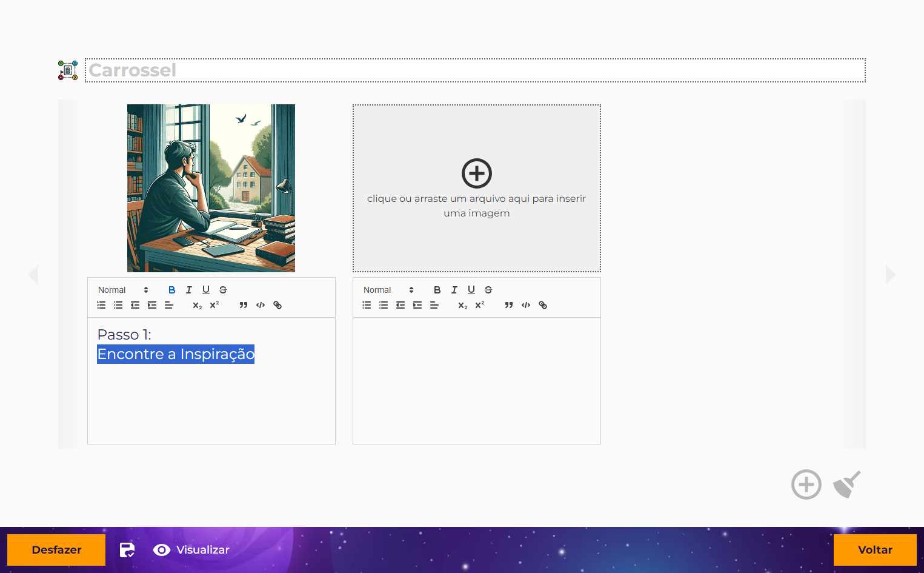Insert code block in first slide editor
The width and height of the screenshot is (924, 573).
click(x=261, y=305)
